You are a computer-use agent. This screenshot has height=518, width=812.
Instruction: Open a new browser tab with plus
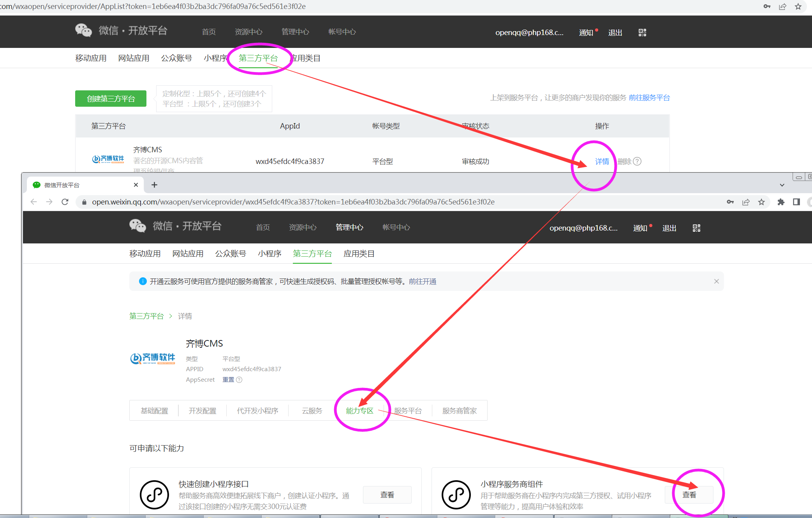point(154,185)
